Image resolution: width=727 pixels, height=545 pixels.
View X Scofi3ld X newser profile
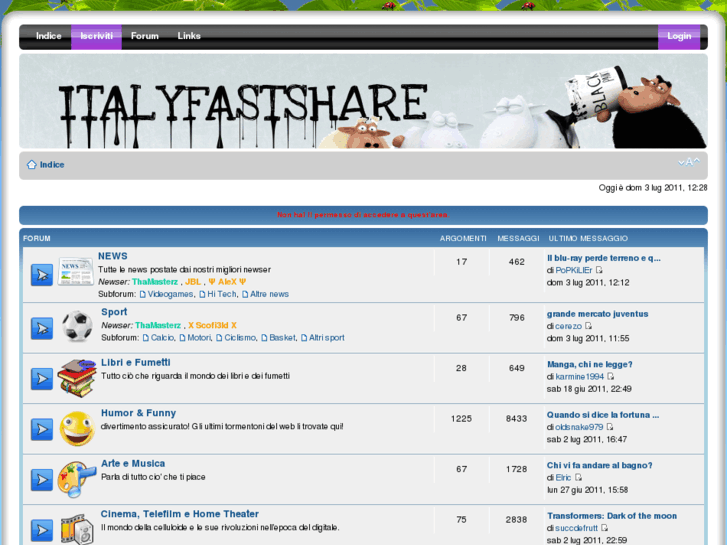(212, 325)
